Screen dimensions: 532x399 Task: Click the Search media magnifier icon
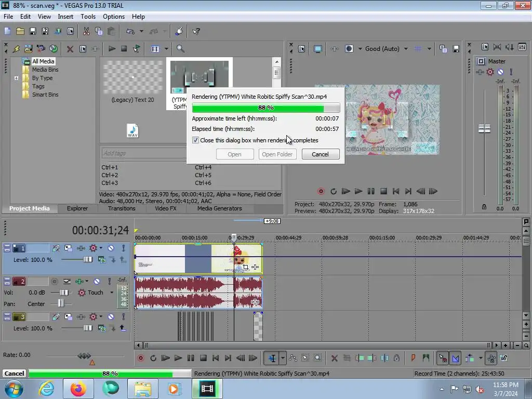[x=180, y=49]
